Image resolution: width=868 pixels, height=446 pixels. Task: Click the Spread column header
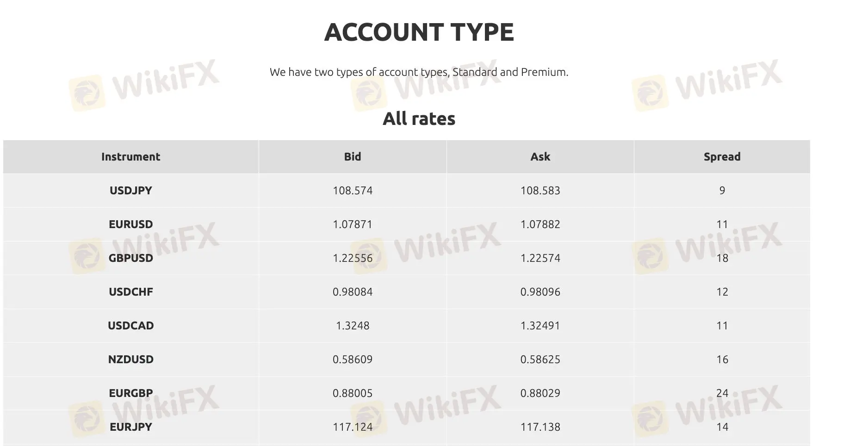pyautogui.click(x=722, y=157)
